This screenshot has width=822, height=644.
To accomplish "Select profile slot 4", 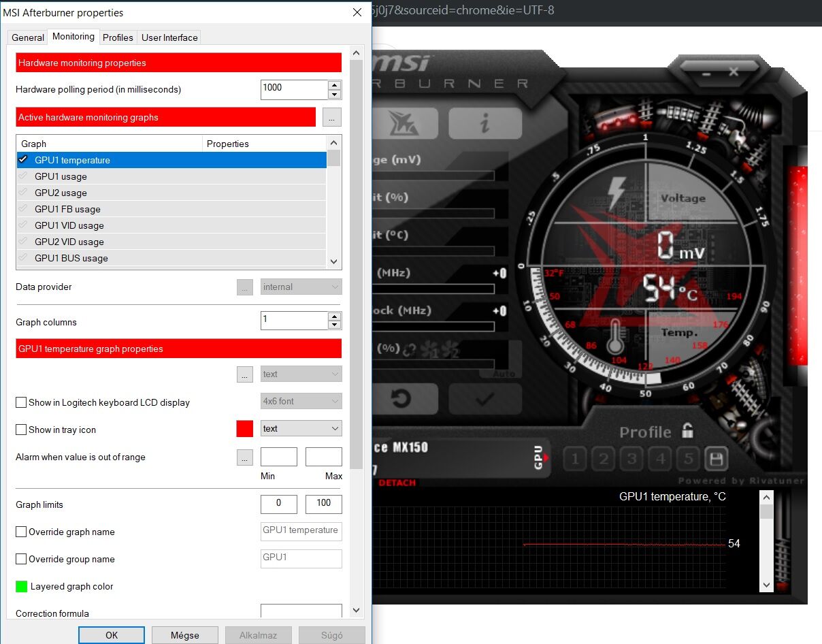I will [660, 459].
